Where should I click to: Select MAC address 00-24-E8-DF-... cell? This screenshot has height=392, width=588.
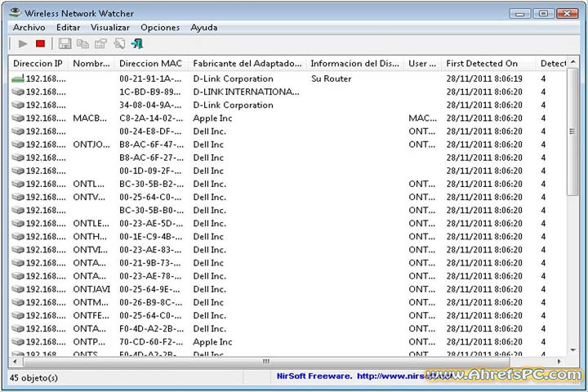(150, 131)
